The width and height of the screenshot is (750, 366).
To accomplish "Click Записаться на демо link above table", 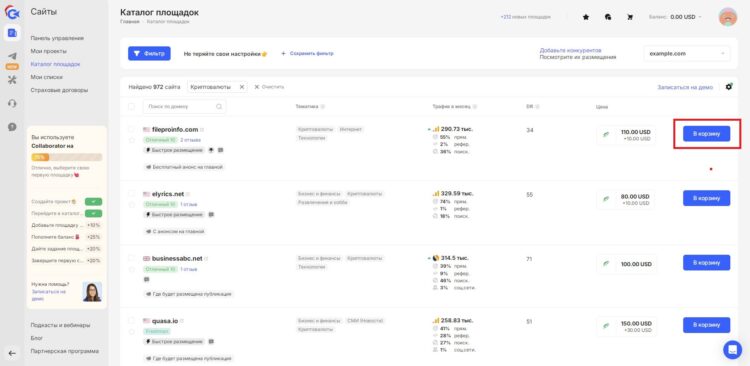I will (x=685, y=87).
